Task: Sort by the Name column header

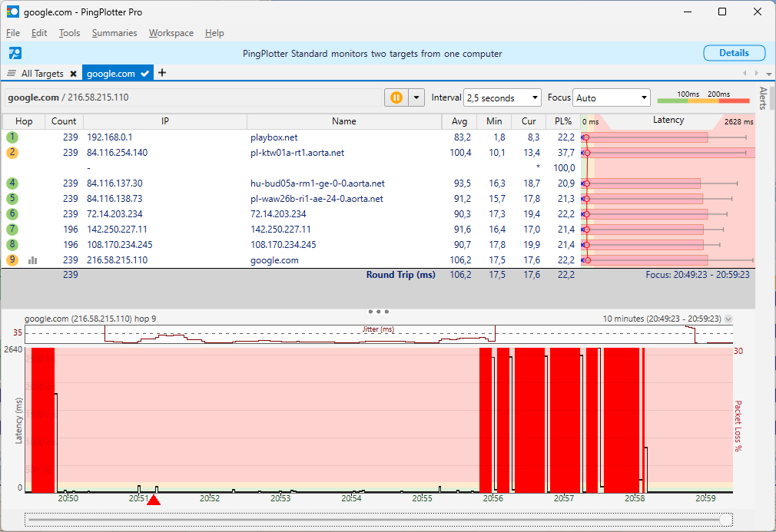Action: tap(344, 121)
